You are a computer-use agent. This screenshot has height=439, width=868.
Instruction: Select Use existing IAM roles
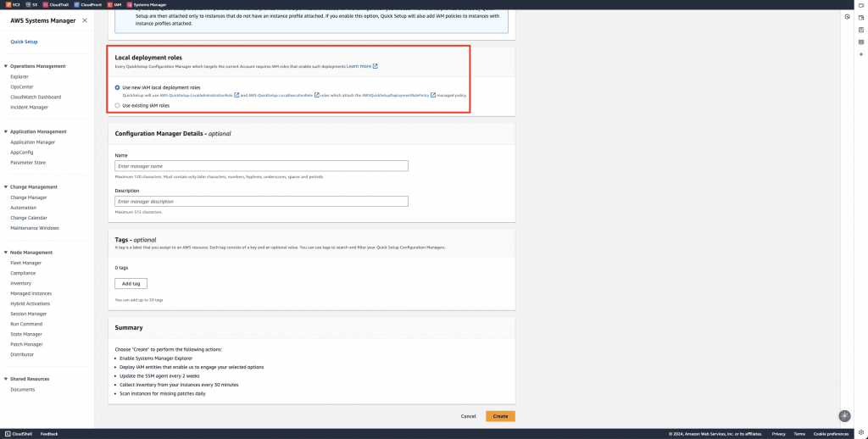point(117,105)
